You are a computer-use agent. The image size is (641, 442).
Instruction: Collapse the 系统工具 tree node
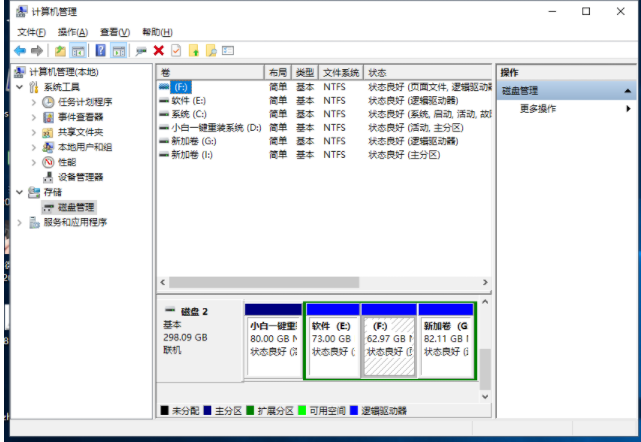(20, 87)
